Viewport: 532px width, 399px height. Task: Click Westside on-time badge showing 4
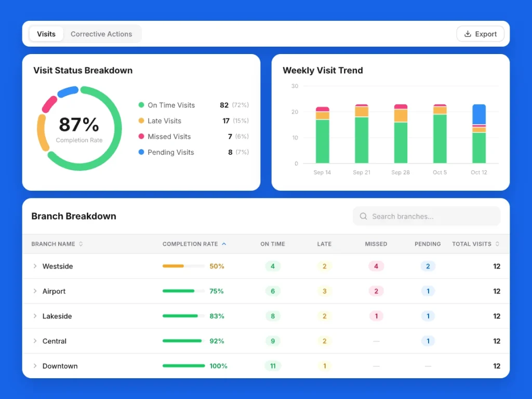[x=273, y=267]
